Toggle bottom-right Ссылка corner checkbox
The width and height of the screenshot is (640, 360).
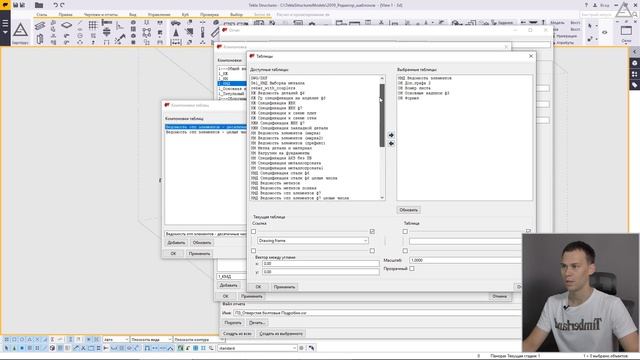pos(372,251)
